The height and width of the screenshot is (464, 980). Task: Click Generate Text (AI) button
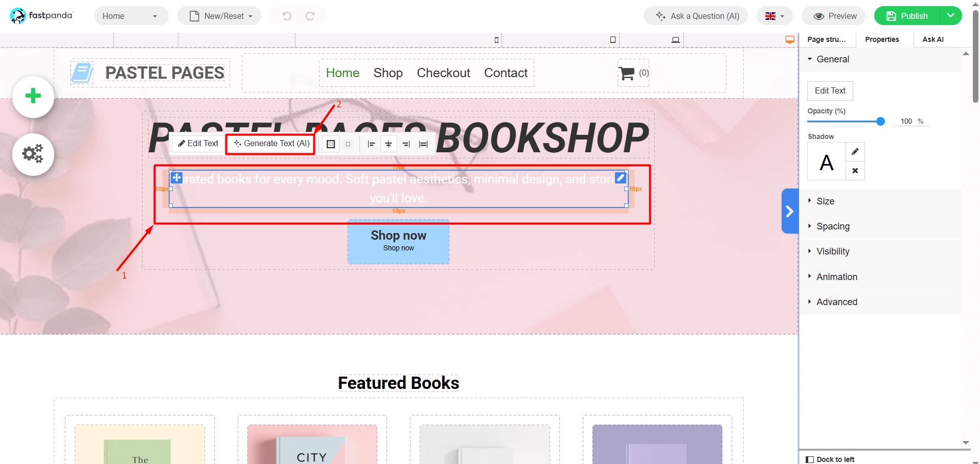271,144
